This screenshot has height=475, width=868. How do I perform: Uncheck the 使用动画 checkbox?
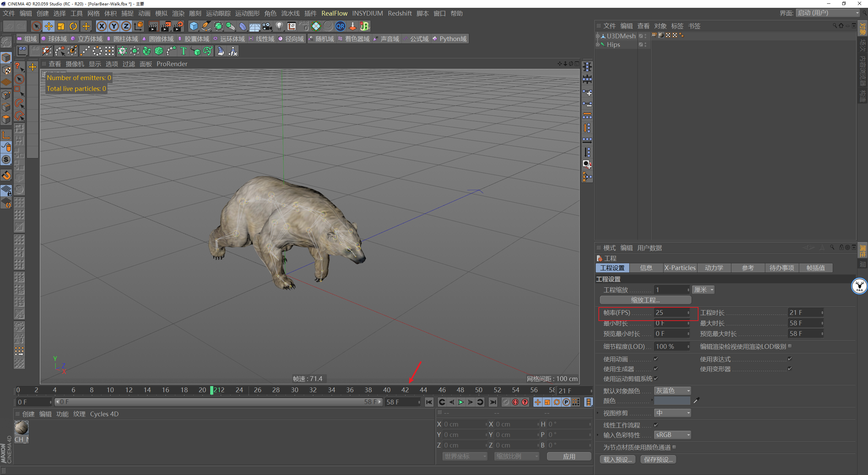tap(656, 359)
